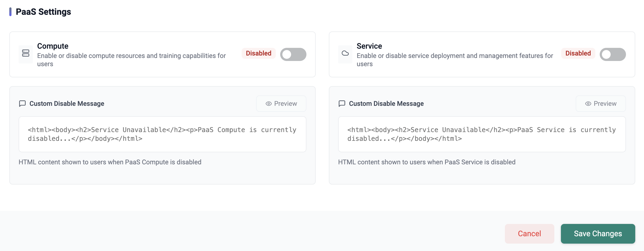Click the Compute Disabled status badge
The image size is (644, 251).
[x=259, y=53]
